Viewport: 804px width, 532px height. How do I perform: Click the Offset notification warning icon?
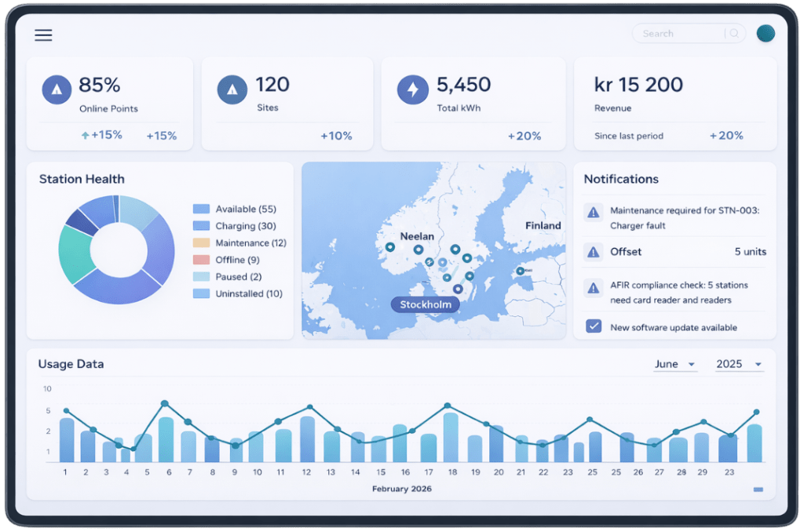594,252
